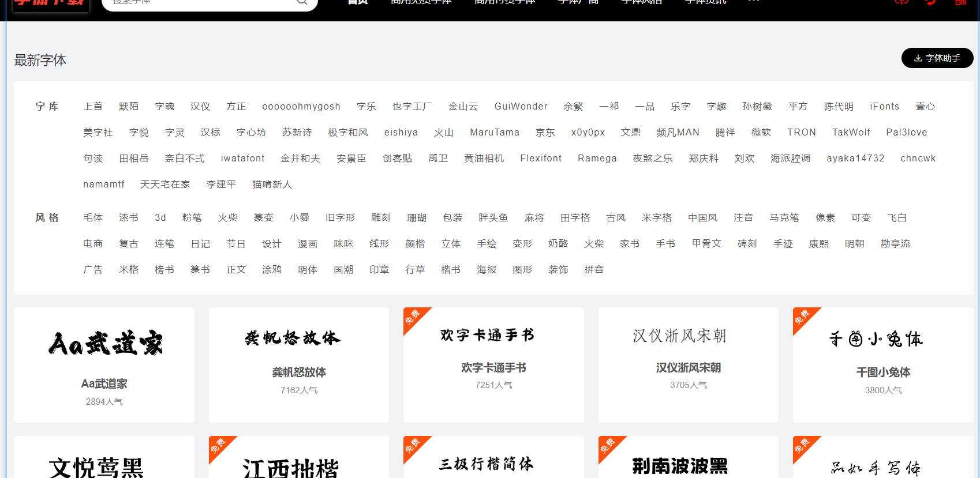Click the 免费 badge on 三极行楷简体 card
The image size is (980, 478).
pyautogui.click(x=413, y=445)
